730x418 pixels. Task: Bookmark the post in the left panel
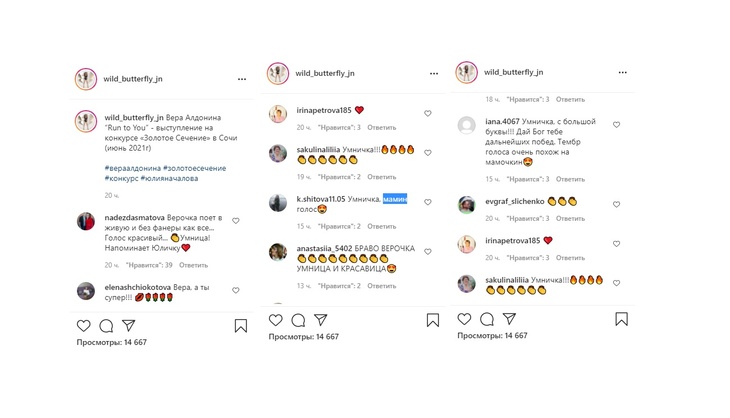pos(241,325)
